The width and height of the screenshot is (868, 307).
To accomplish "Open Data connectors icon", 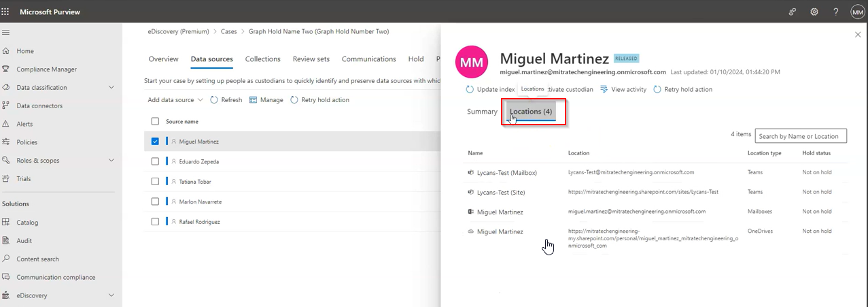I will 6,106.
